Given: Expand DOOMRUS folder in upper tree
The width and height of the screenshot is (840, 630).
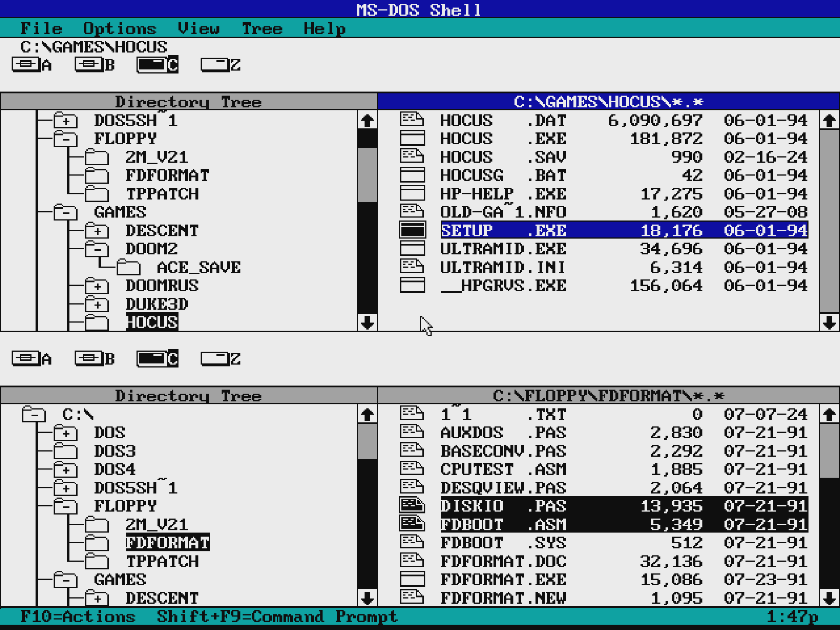Looking at the screenshot, I should [x=97, y=285].
